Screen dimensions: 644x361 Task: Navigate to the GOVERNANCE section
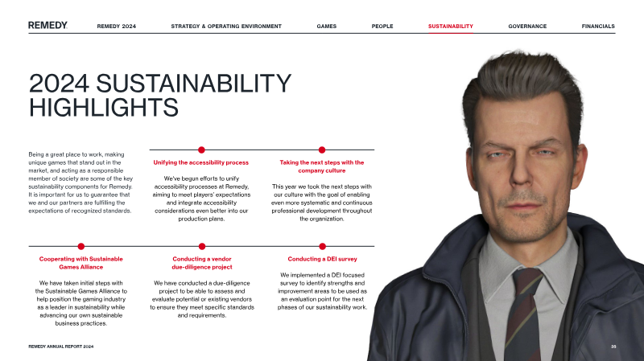click(x=527, y=27)
